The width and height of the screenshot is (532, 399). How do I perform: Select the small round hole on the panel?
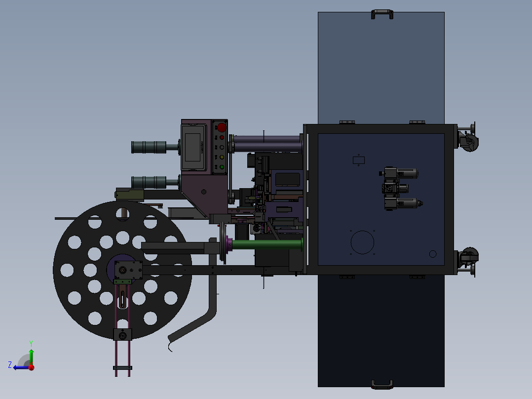[x=433, y=254]
